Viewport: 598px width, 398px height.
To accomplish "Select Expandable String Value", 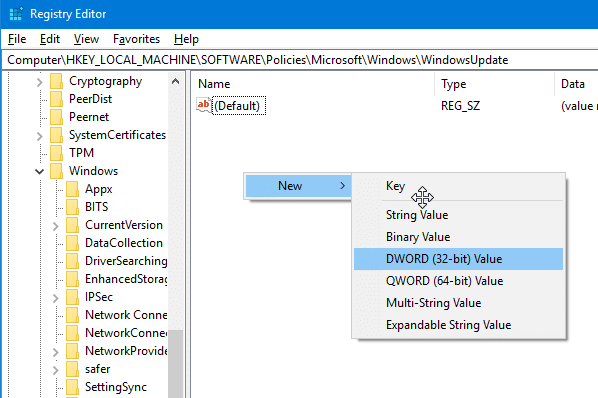I will (458, 325).
